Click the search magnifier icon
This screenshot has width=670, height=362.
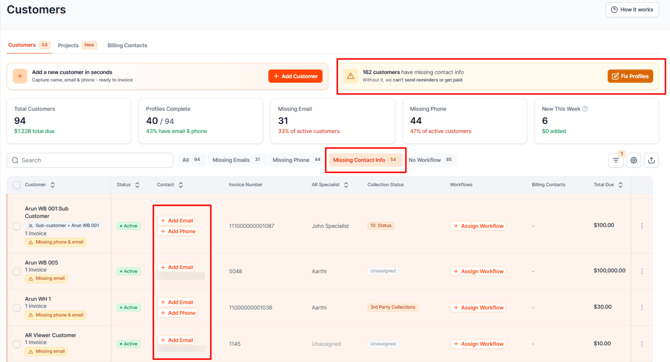(15, 160)
